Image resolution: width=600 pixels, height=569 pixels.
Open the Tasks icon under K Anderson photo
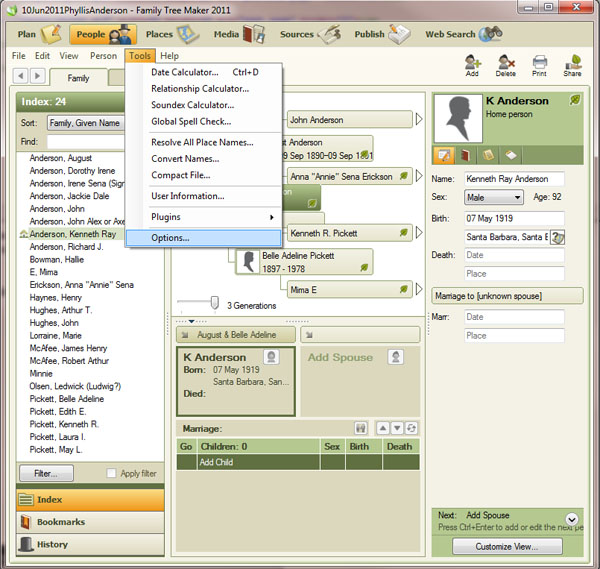510,155
